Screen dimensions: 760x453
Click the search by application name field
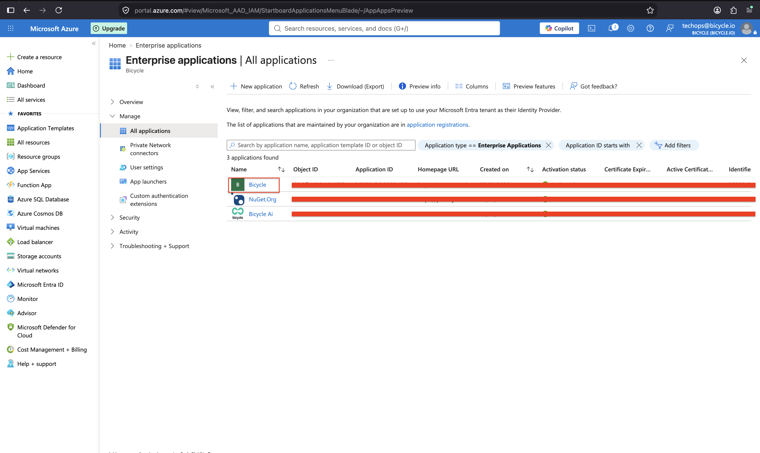[321, 145]
